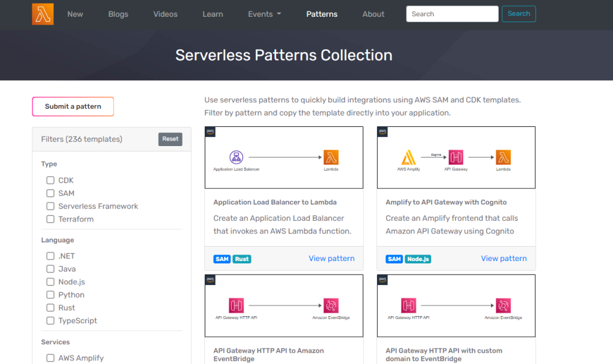Enable the AWS Amplify services filter

click(50, 357)
